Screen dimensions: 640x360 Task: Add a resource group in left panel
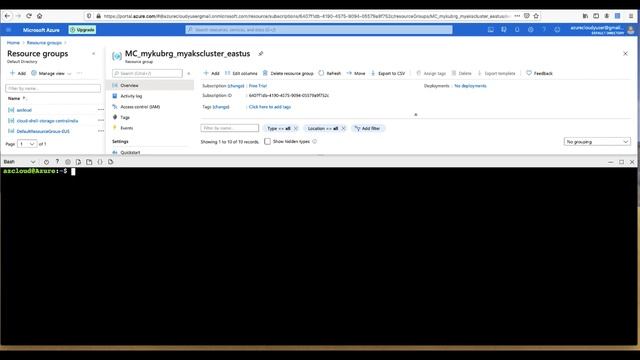coord(18,73)
